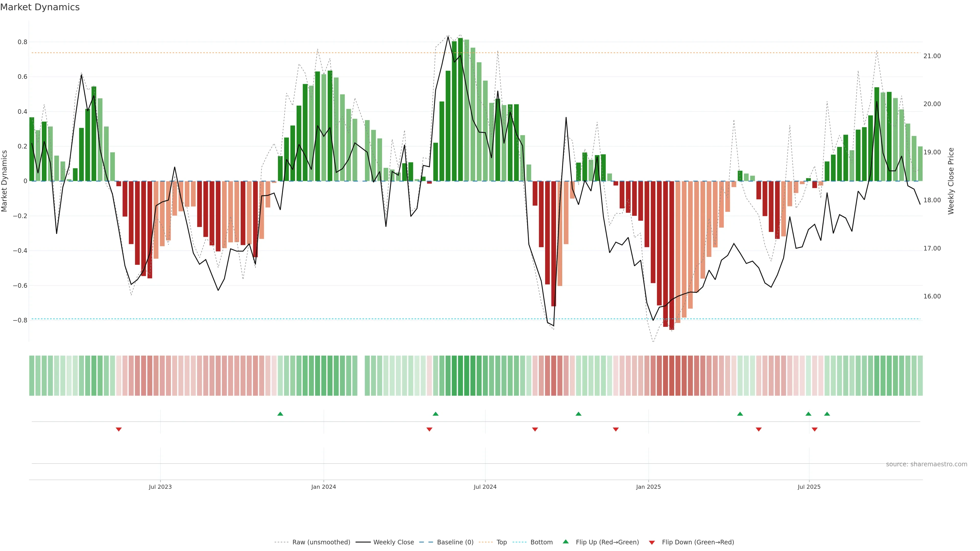Click the darkest green heatmap strip cell
The width and height of the screenshot is (980, 551).
[460, 376]
